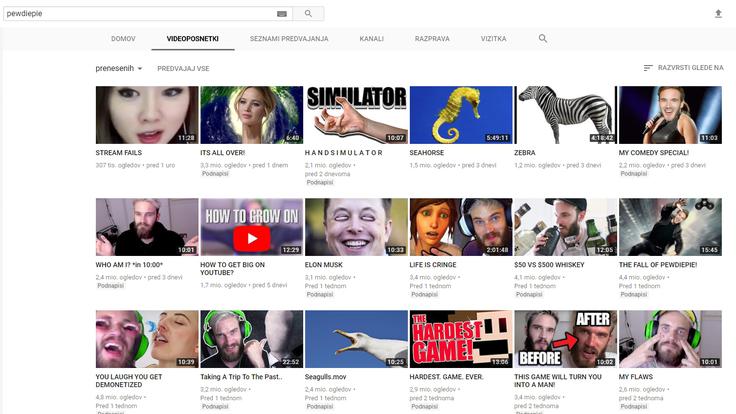Go to the KANALI tab
736x414 pixels.
coord(371,39)
